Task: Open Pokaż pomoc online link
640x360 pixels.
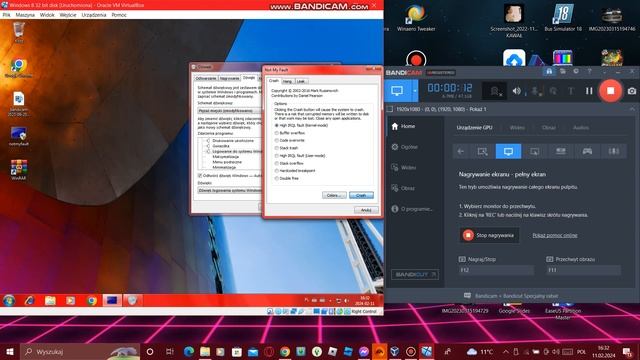Action: tap(555, 236)
